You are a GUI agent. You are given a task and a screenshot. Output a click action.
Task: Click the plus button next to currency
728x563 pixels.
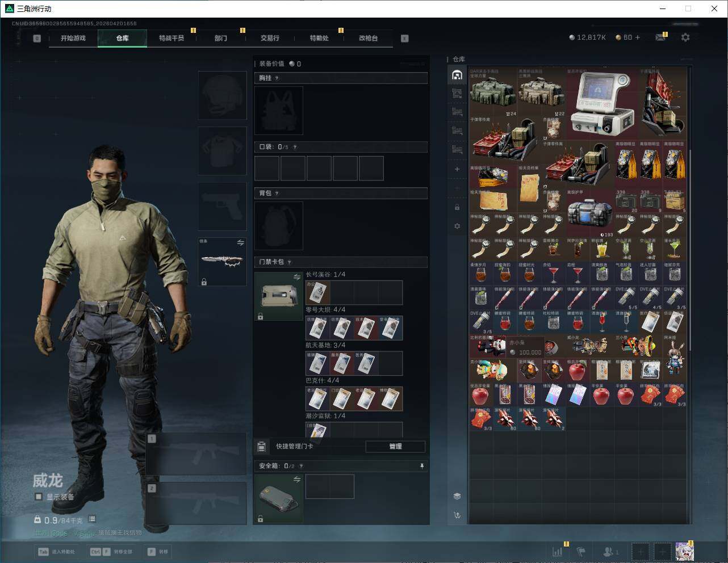point(637,37)
